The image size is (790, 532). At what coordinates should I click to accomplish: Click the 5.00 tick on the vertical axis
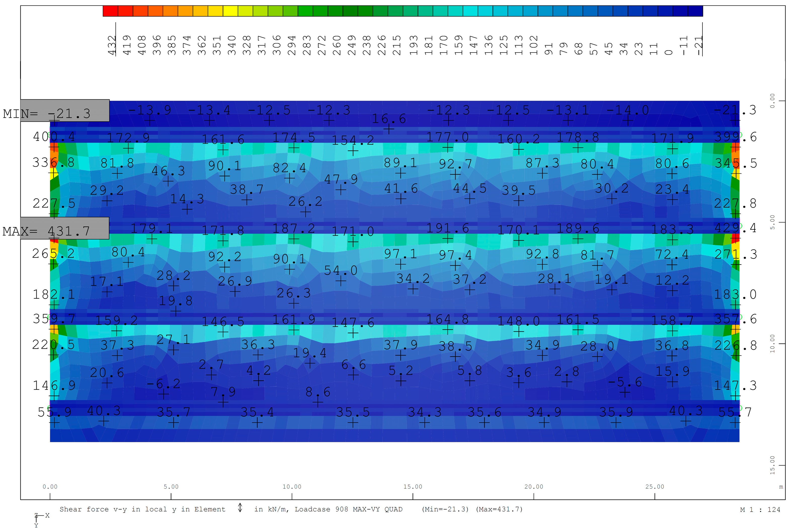pyautogui.click(x=772, y=222)
